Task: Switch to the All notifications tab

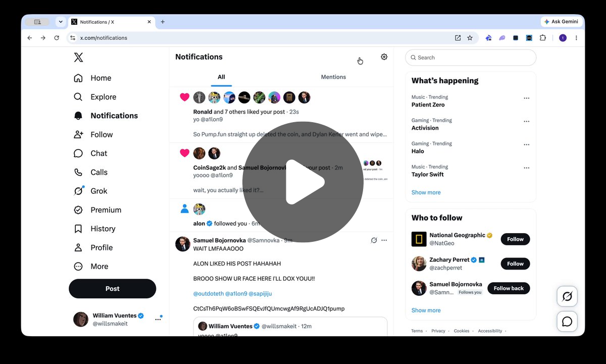Action: pyautogui.click(x=221, y=77)
